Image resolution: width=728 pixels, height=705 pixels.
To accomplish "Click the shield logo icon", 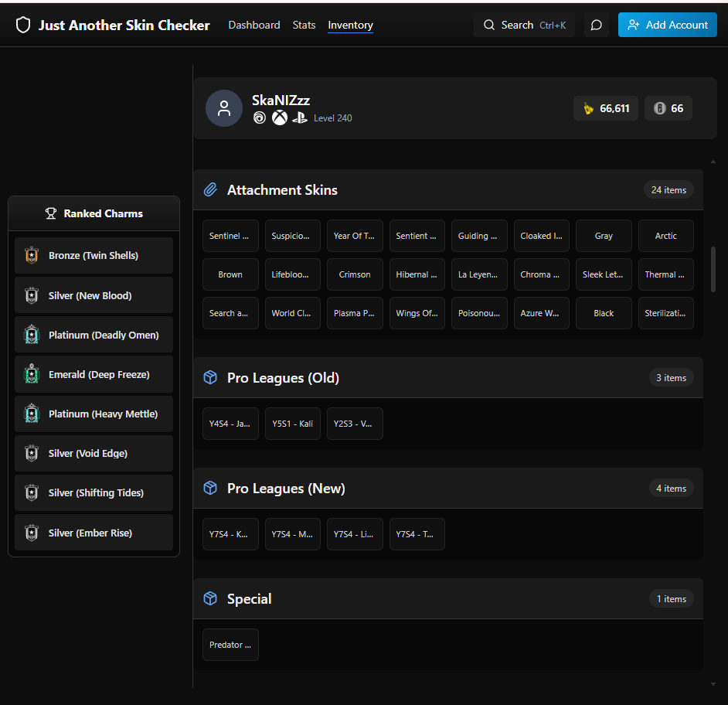I will click(23, 25).
